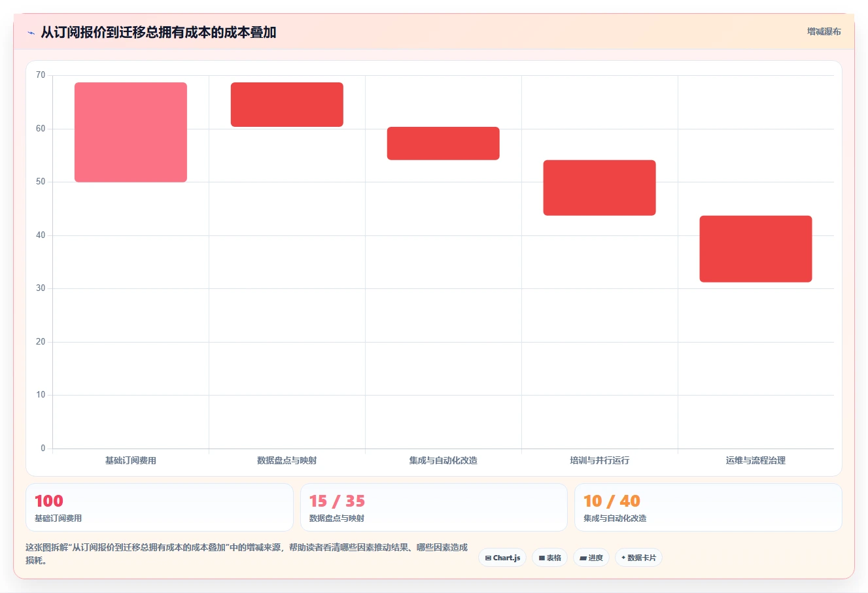Click the lightning icon beside the chart title
The width and height of the screenshot is (868, 593).
[x=31, y=33]
